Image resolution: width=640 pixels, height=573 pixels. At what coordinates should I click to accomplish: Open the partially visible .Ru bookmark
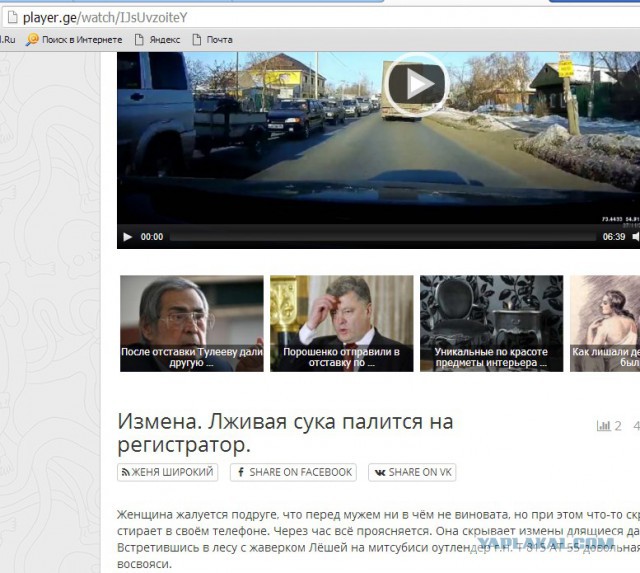coord(8,40)
